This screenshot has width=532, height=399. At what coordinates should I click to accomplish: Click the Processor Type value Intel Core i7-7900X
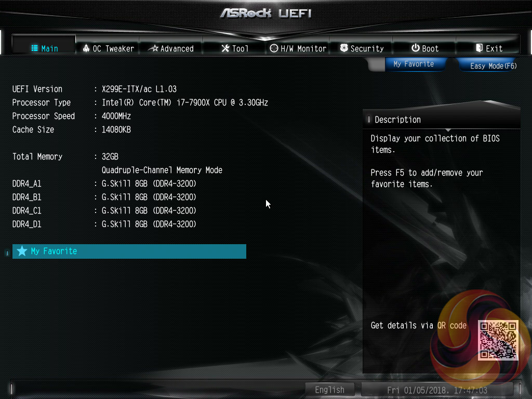(185, 103)
